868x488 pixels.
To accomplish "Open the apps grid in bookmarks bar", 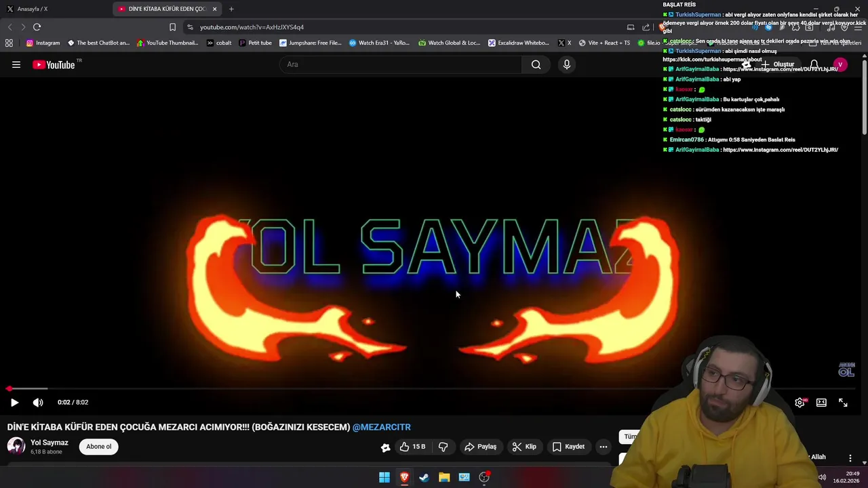I will [x=9, y=43].
